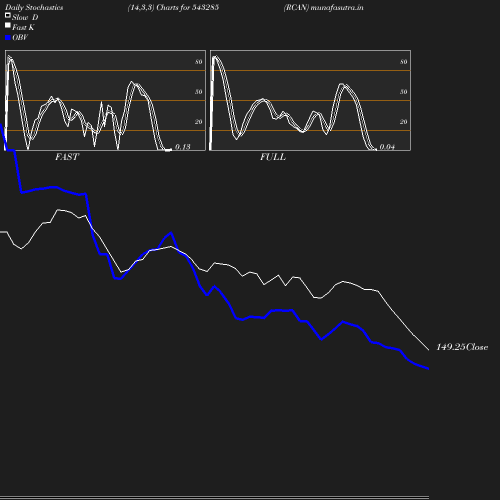Click the 0.04 value in FULL chart
500x500 pixels.
pyautogui.click(x=387, y=147)
